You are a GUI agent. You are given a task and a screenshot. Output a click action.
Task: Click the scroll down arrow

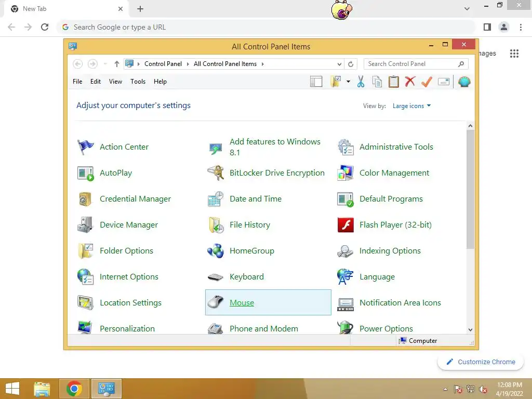point(470,329)
